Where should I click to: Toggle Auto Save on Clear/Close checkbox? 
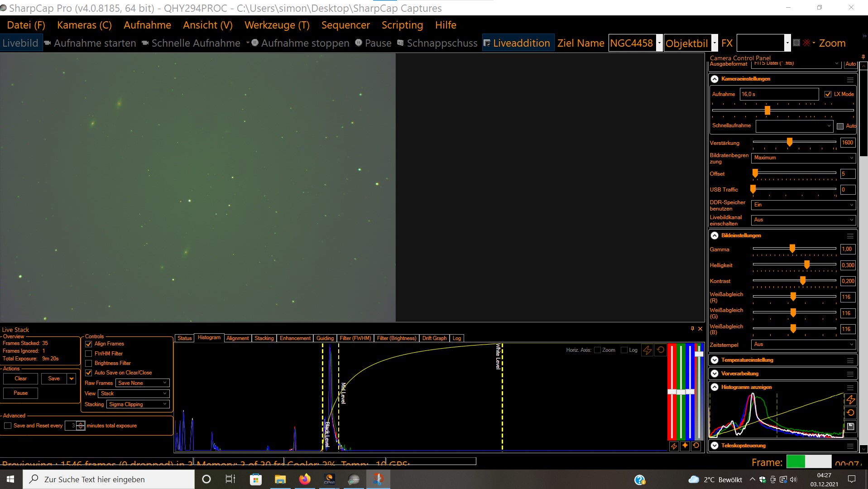coord(88,373)
